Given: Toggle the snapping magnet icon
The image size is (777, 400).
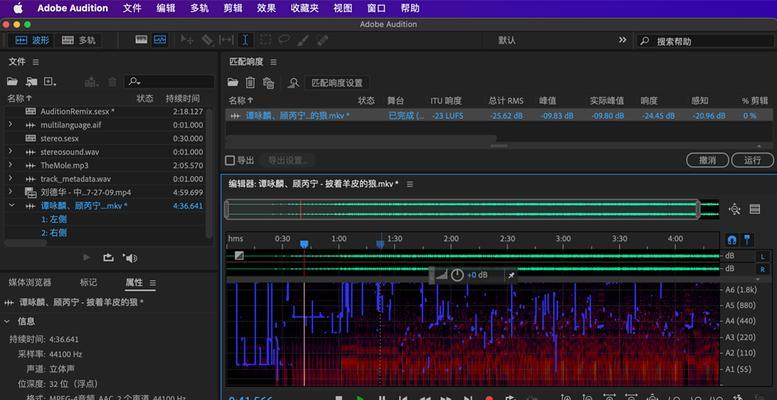Looking at the screenshot, I should coord(732,240).
